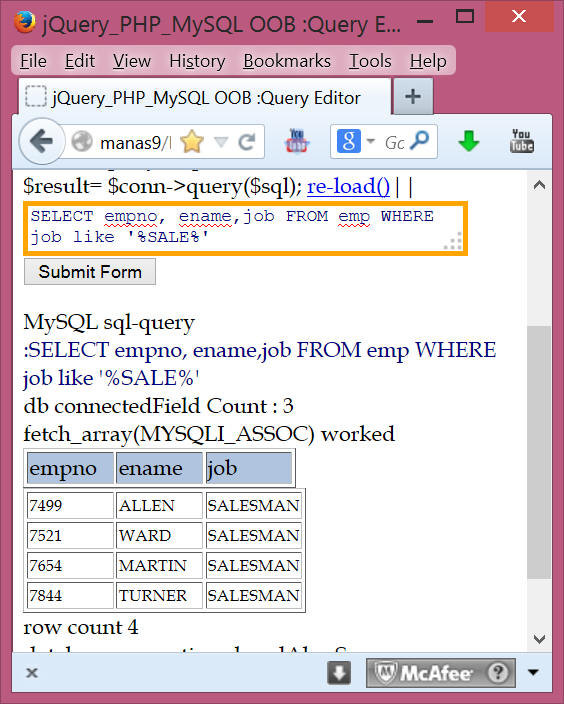The height and width of the screenshot is (704, 564).
Task: Reload the page with the refresh icon
Action: (247, 142)
